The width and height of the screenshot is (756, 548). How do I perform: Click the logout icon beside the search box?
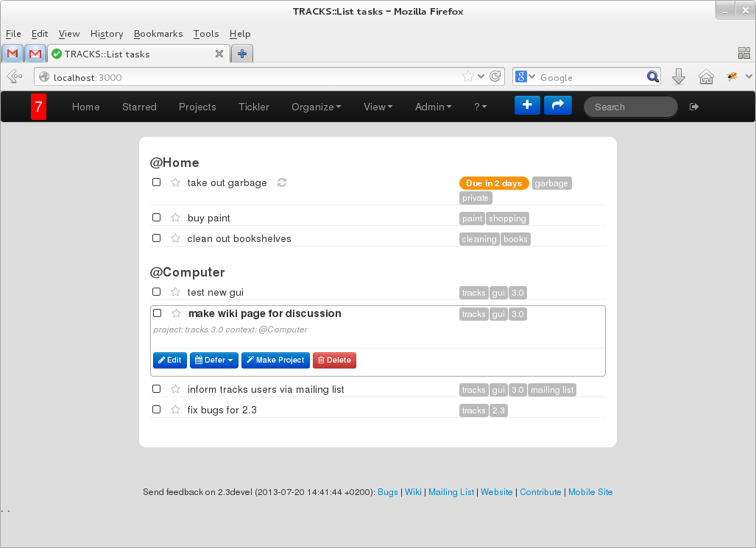693,107
